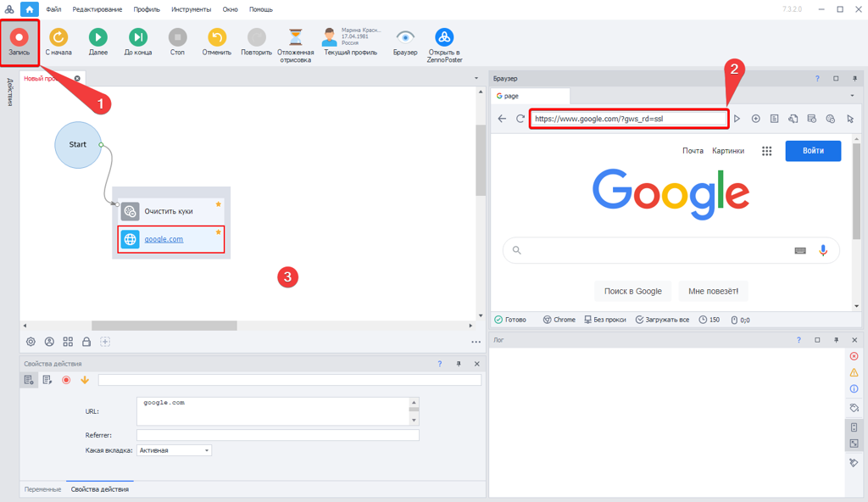Viewport: 868px width, 502px height.
Task: Select the element picker arrow in browser toolbar
Action: pyautogui.click(x=850, y=119)
